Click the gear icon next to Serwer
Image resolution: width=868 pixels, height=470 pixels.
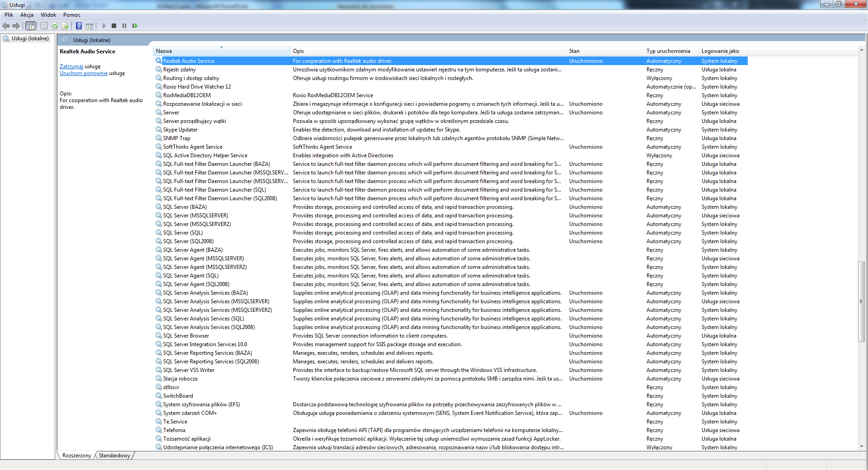(159, 113)
